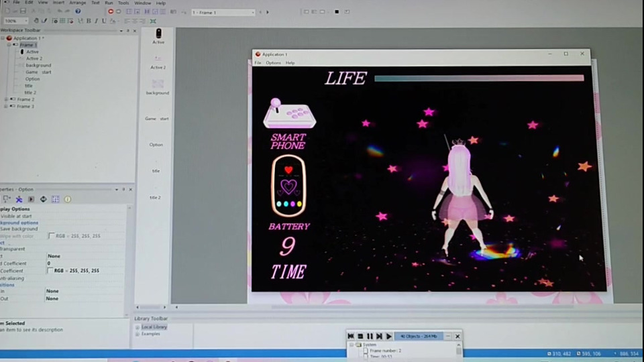
Task: Open the Insert menu
Action: coord(58,3)
